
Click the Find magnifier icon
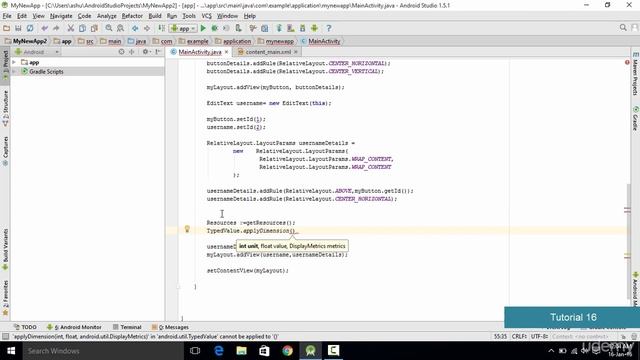109,28
